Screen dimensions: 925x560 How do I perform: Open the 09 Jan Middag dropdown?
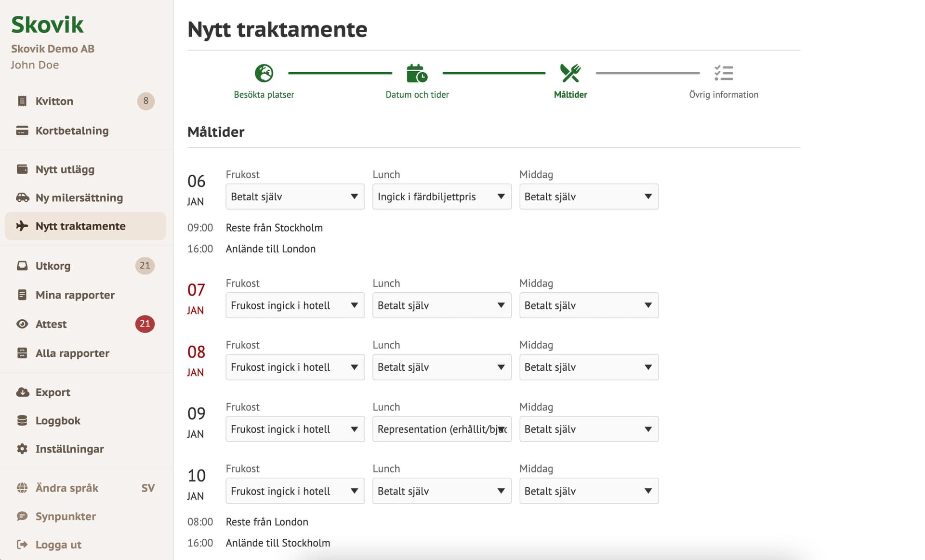pyautogui.click(x=589, y=429)
